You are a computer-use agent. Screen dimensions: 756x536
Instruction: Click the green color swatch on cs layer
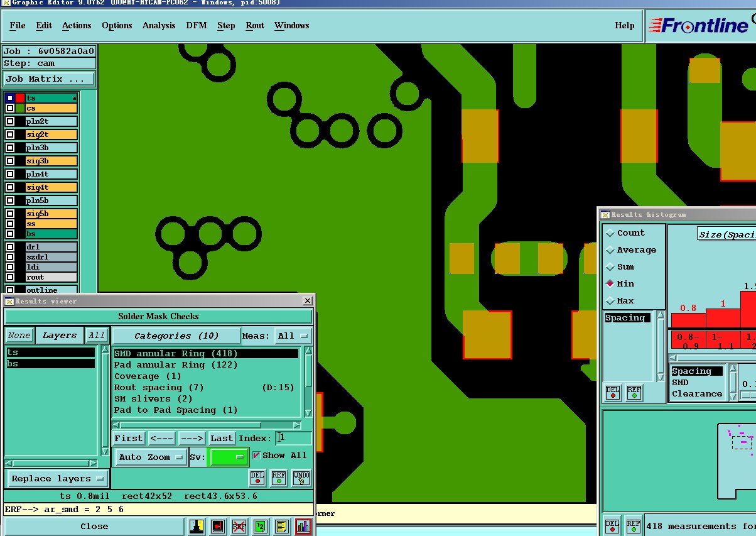(x=20, y=108)
